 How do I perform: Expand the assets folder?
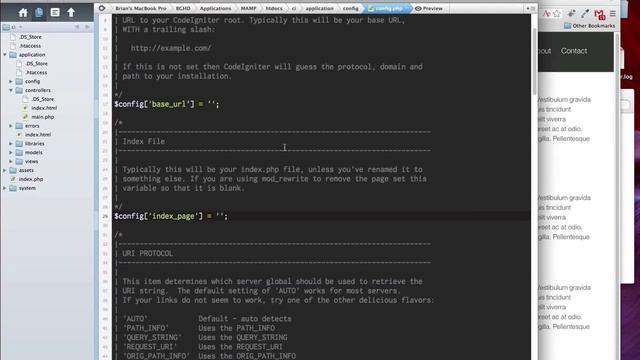click(x=5, y=170)
